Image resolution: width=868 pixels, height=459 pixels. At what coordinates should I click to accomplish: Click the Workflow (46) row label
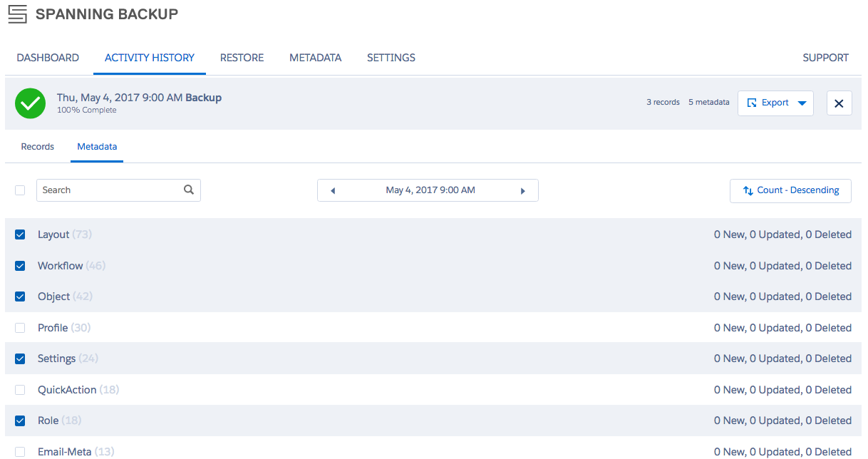[x=71, y=266]
